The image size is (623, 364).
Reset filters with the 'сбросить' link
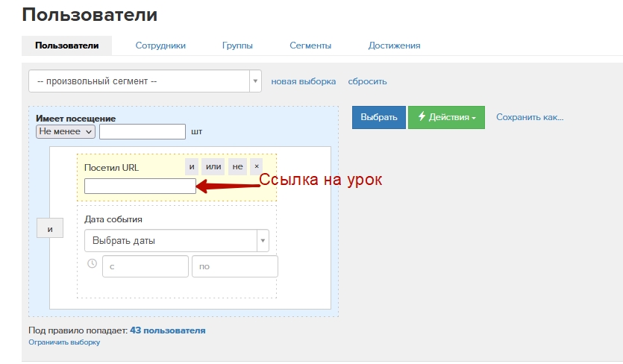pos(367,81)
